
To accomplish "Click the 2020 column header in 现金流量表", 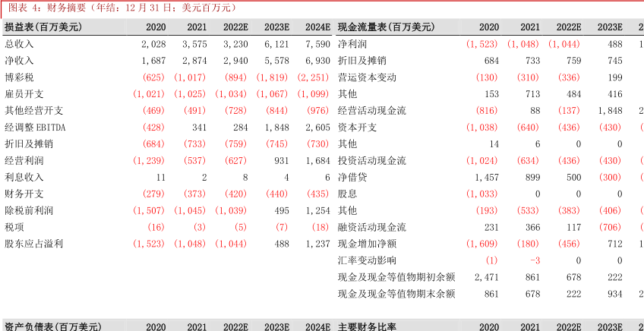I will click(489, 27).
